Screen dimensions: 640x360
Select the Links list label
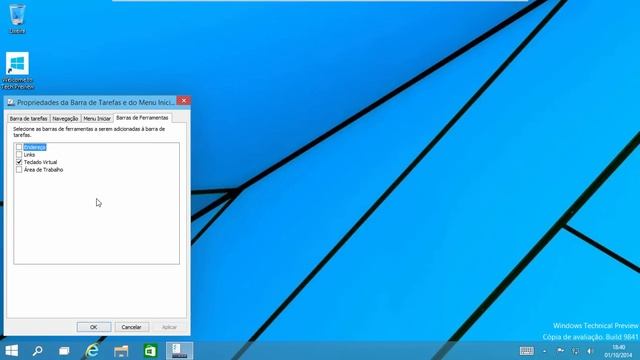(29, 155)
